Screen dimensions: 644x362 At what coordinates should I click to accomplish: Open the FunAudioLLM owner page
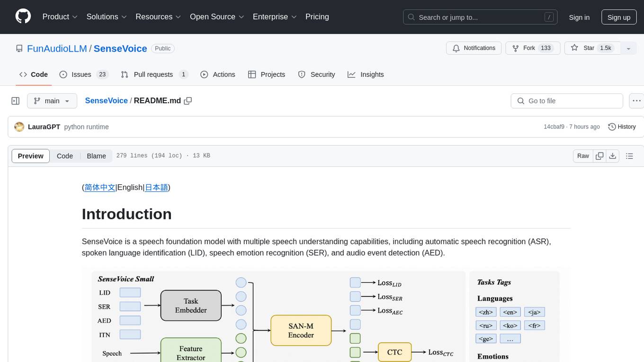57,48
